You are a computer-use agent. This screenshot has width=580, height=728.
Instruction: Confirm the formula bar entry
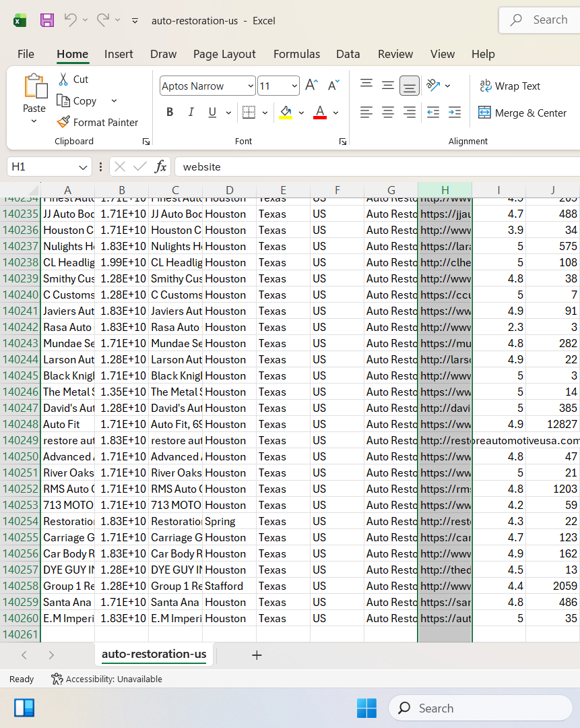tap(139, 166)
